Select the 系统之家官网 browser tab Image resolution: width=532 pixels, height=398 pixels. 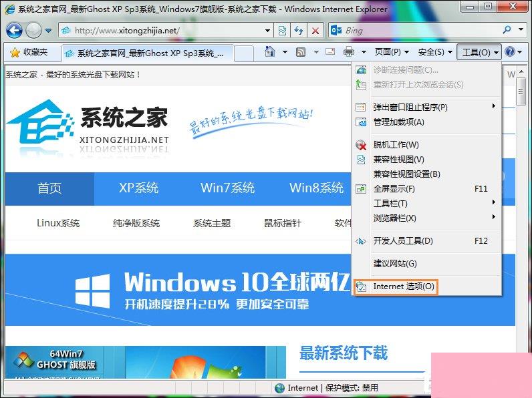pos(147,53)
